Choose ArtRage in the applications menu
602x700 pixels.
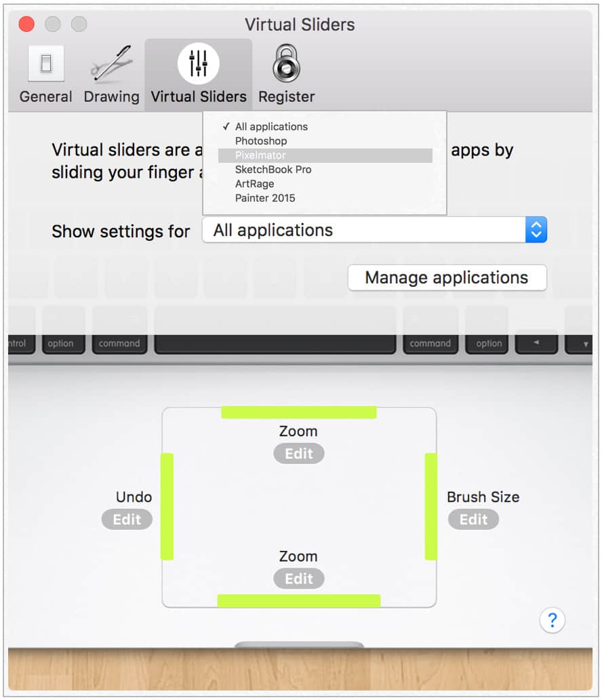coord(254,184)
